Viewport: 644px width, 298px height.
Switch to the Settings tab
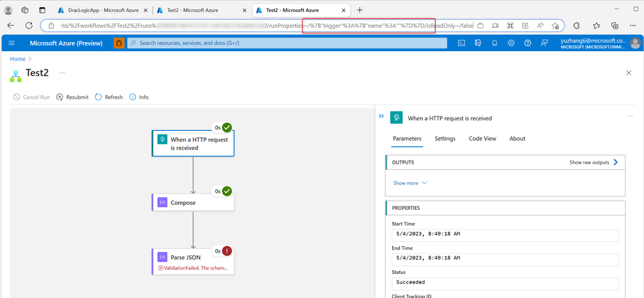click(x=445, y=139)
